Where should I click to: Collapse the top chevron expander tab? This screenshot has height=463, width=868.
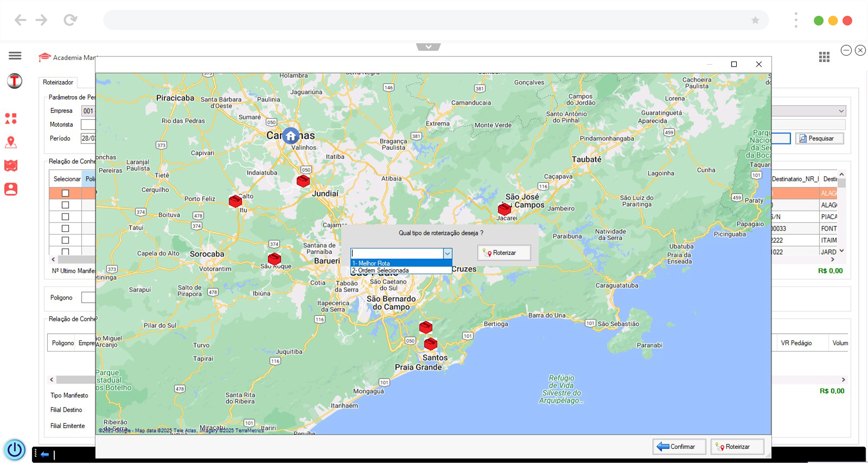click(x=428, y=47)
